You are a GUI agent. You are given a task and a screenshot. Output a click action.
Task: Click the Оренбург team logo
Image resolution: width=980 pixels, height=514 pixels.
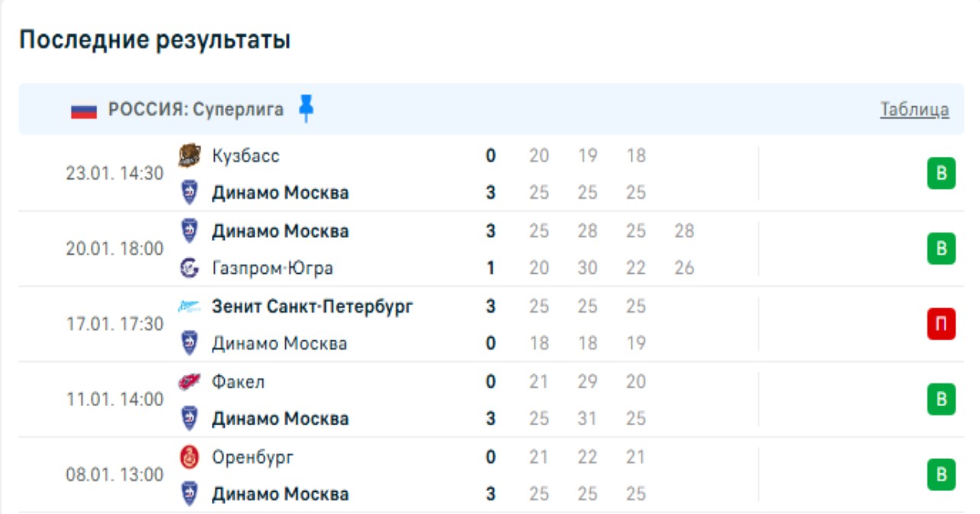point(189,457)
